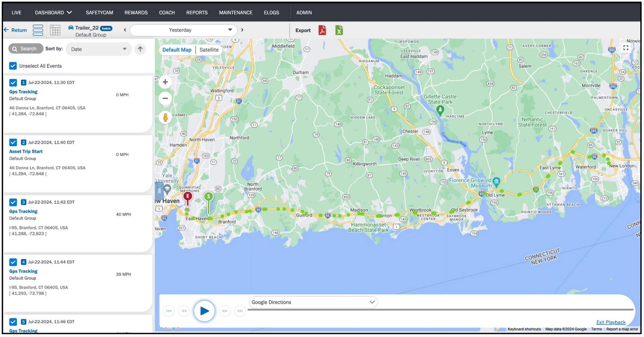
Task: Uncheck event 2 Asset Trip Start
Action: coord(13,142)
